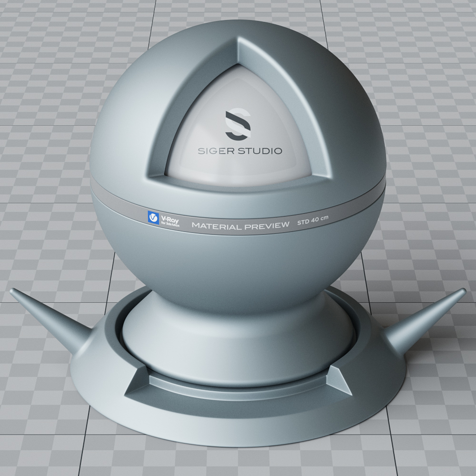Click the "MATERIAL PREVIEW" label
Viewport: 476px width, 476px height.
[x=240, y=226]
